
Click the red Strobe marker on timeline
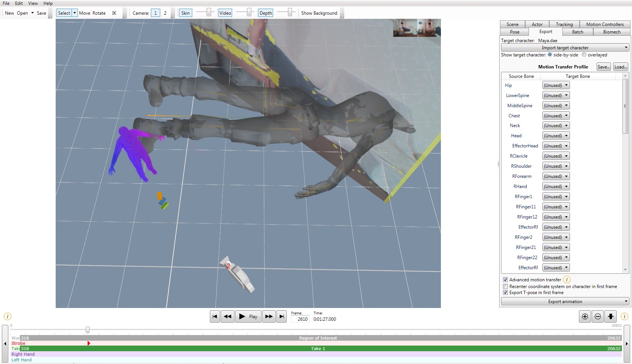(x=89, y=343)
